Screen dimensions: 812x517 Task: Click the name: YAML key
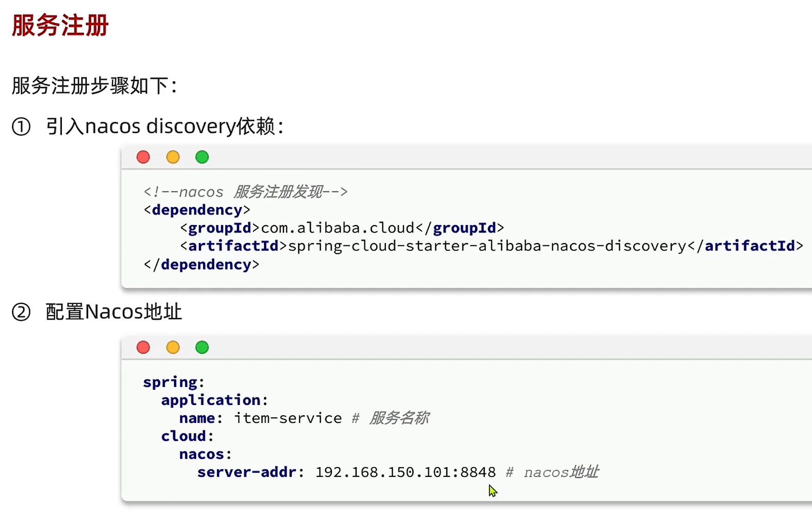click(201, 418)
